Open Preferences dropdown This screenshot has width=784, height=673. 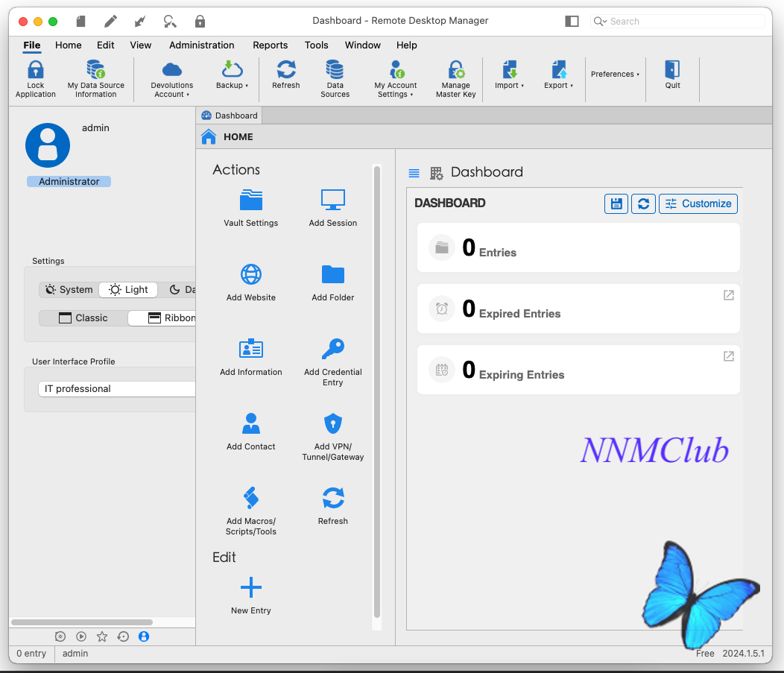(615, 74)
